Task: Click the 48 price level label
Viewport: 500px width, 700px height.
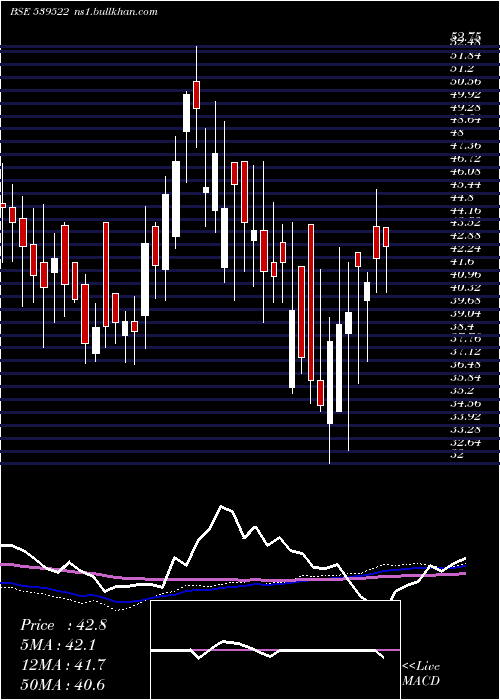Action: click(458, 133)
